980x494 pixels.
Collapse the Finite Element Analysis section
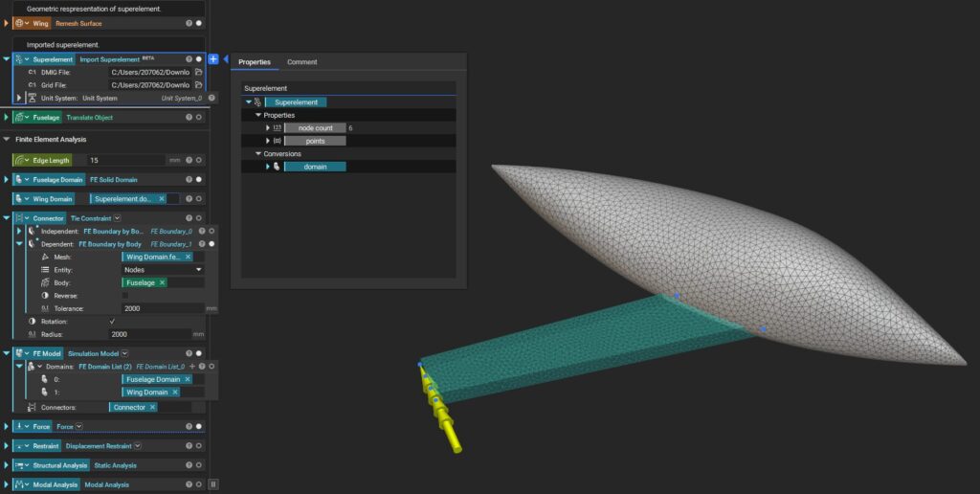point(8,139)
